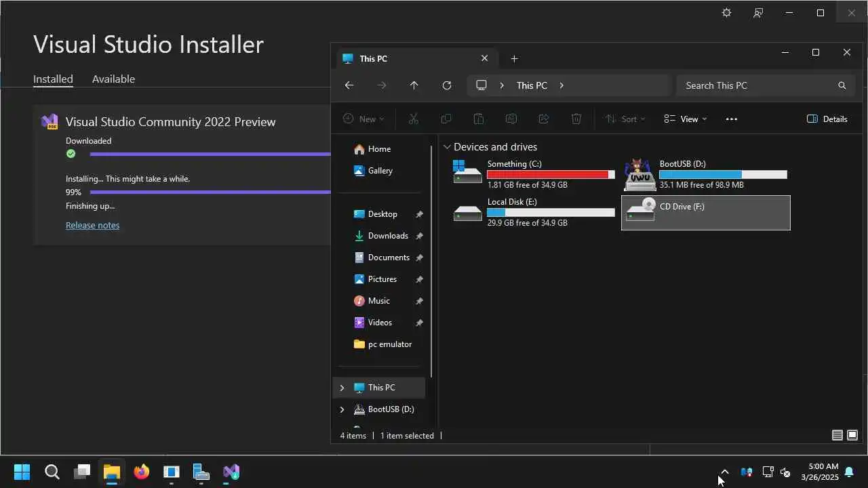Open the Windows Start menu
This screenshot has width=868, height=488.
22,472
